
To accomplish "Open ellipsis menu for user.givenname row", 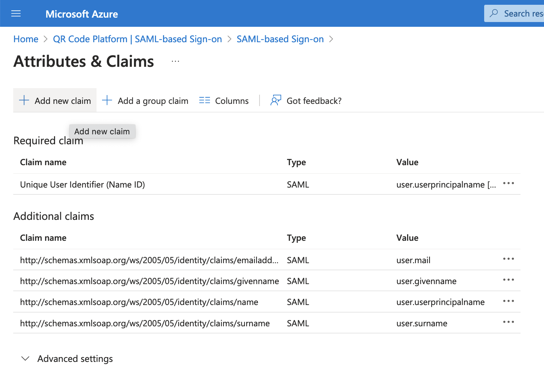I will click(508, 280).
